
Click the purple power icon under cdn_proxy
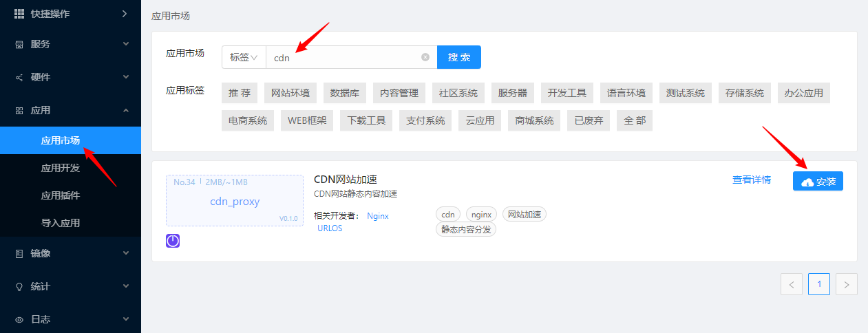[173, 241]
